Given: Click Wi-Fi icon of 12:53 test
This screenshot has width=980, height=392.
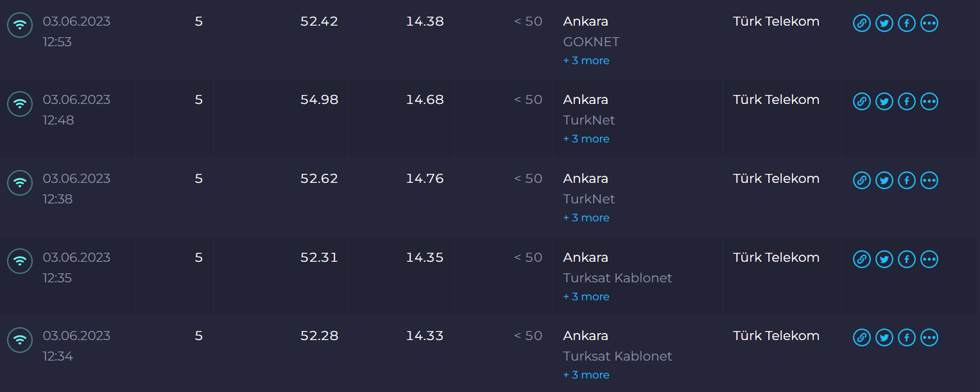Looking at the screenshot, I should click(x=20, y=26).
